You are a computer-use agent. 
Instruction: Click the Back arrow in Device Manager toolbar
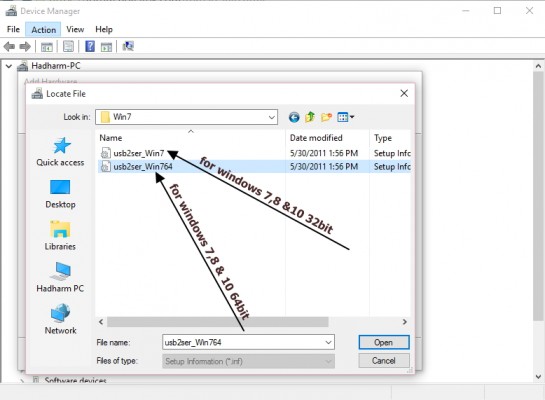(9, 46)
